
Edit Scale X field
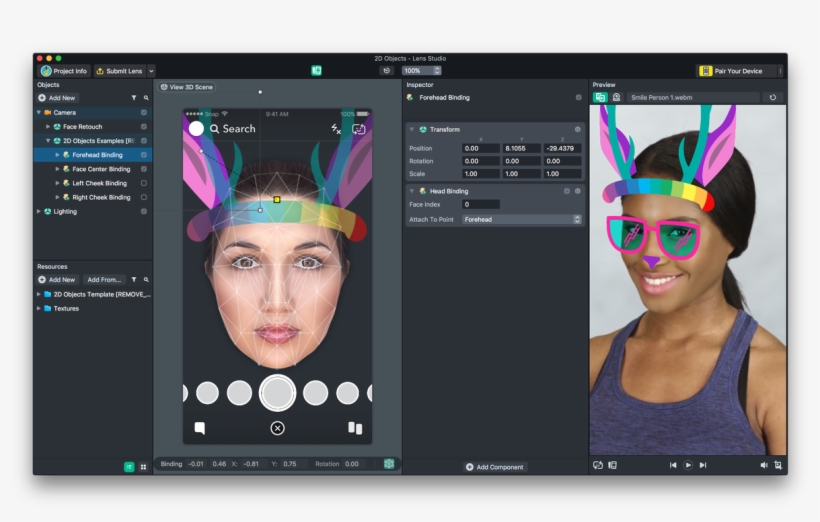click(x=481, y=174)
